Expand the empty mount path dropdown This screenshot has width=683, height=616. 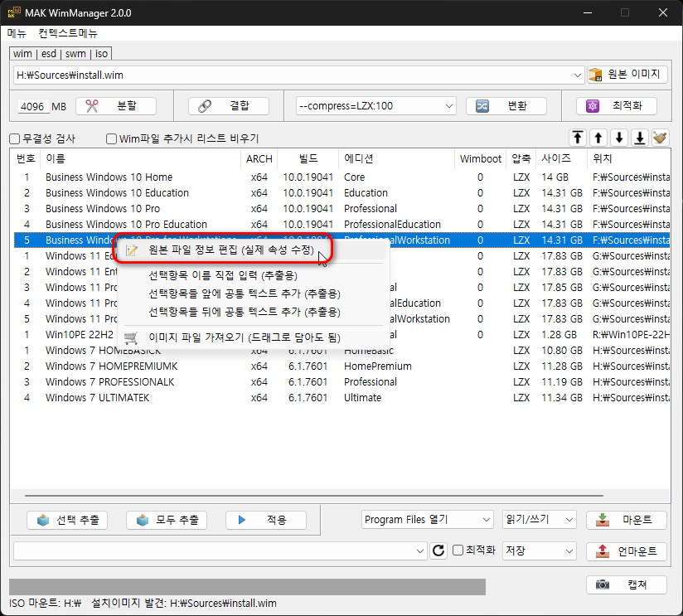click(419, 551)
